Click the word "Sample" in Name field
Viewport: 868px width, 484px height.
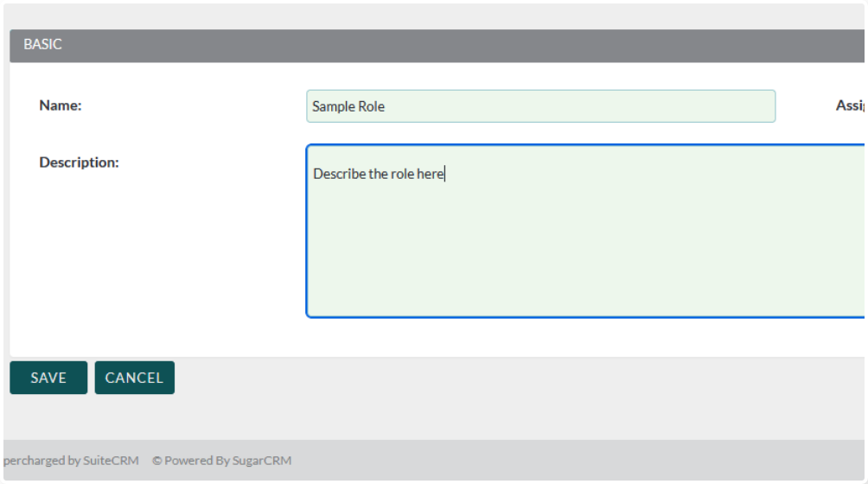333,106
